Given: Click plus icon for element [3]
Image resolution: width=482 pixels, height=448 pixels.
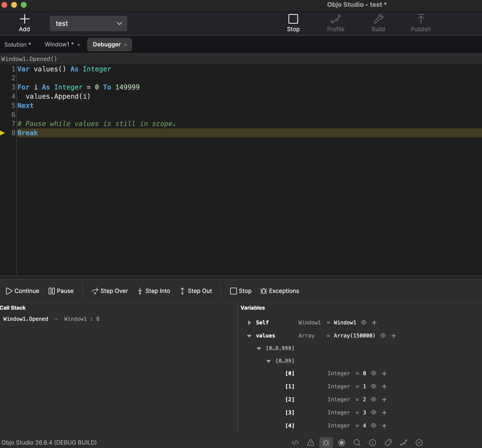Looking at the screenshot, I should click(x=384, y=413).
